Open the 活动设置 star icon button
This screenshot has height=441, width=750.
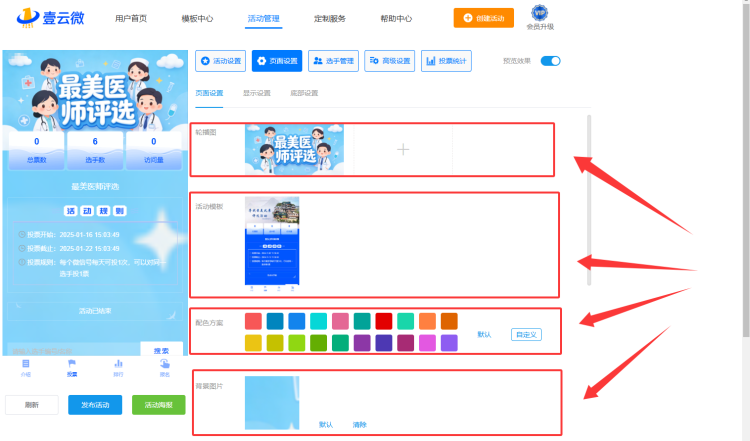pos(221,61)
